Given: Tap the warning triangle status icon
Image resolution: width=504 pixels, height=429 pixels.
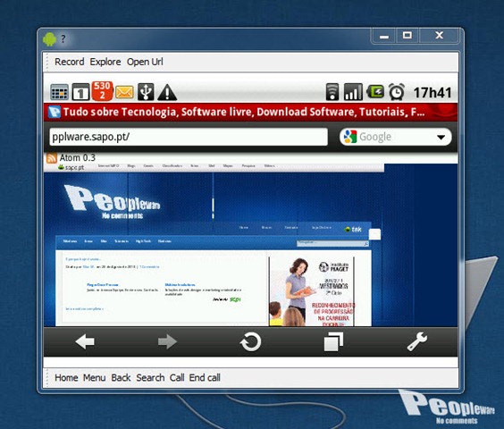Looking at the screenshot, I should point(167,93).
